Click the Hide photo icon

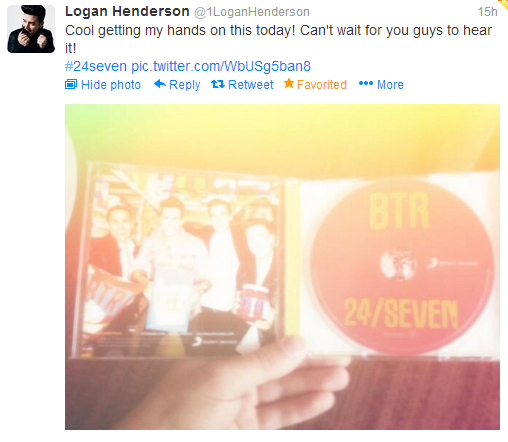click(71, 84)
